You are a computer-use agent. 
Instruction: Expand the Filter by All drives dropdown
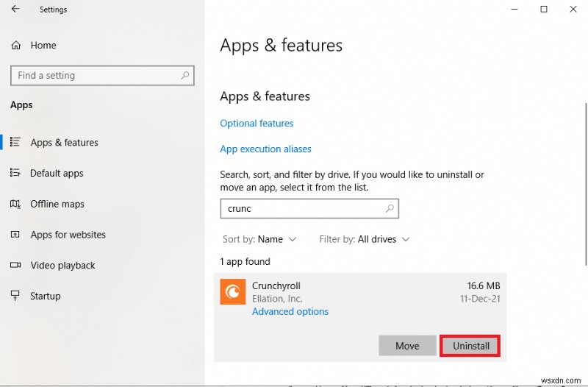(364, 239)
